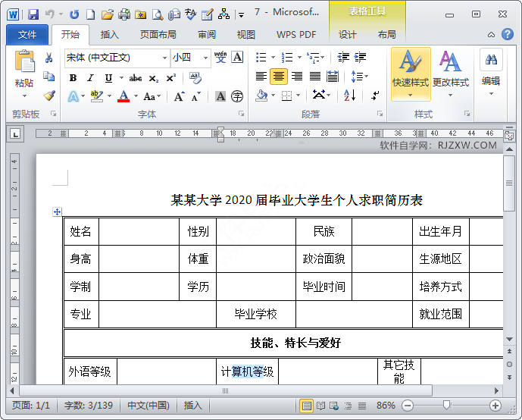Toggle Italic formatting

click(x=90, y=78)
